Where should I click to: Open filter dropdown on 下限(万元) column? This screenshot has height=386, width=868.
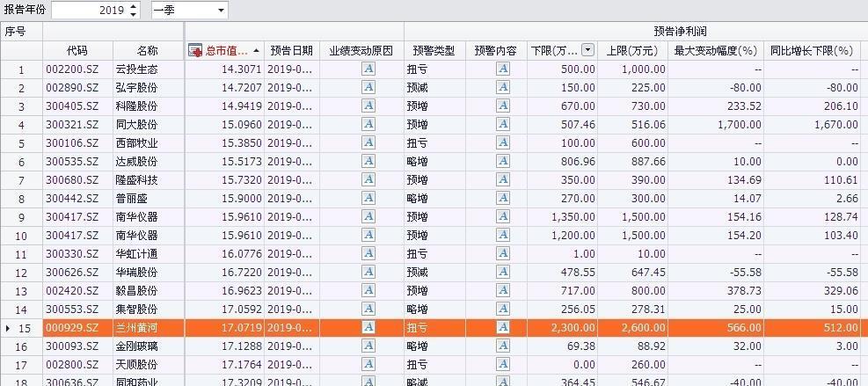pos(587,50)
